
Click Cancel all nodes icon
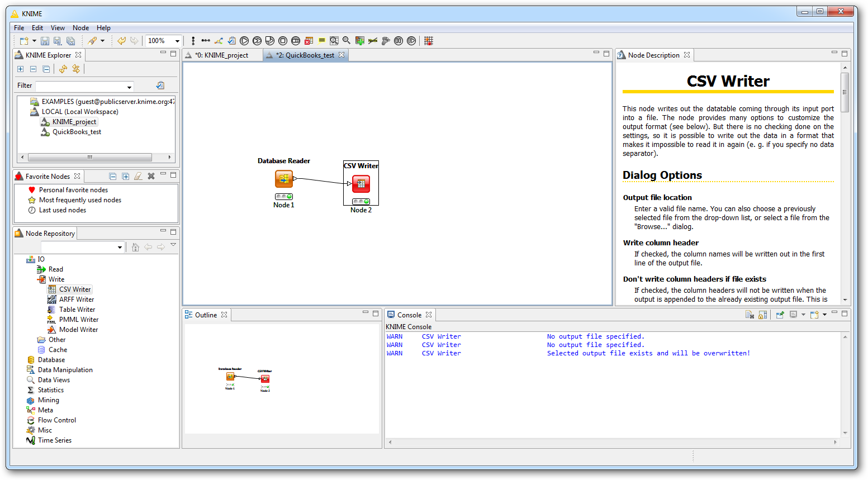(296, 41)
